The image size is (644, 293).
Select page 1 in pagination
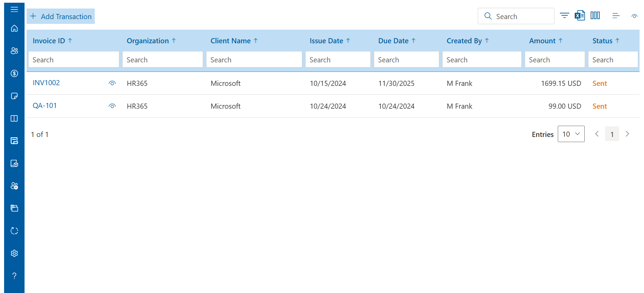[x=612, y=134]
